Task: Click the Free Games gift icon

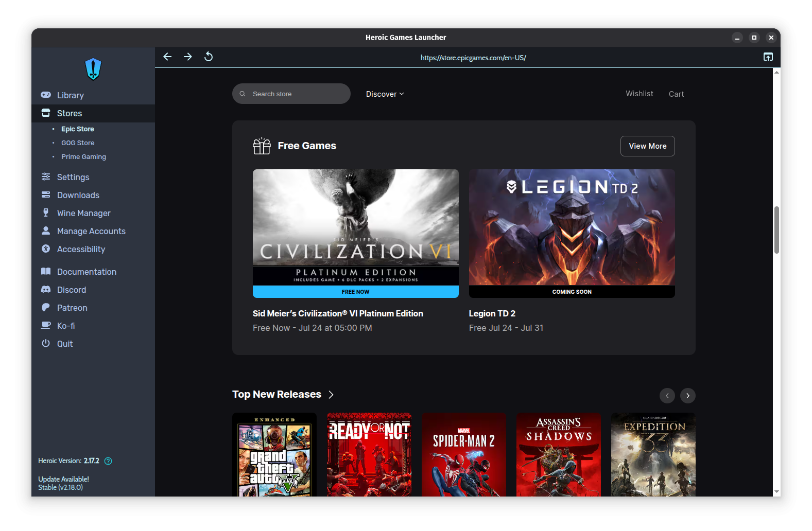Action: coord(262,146)
